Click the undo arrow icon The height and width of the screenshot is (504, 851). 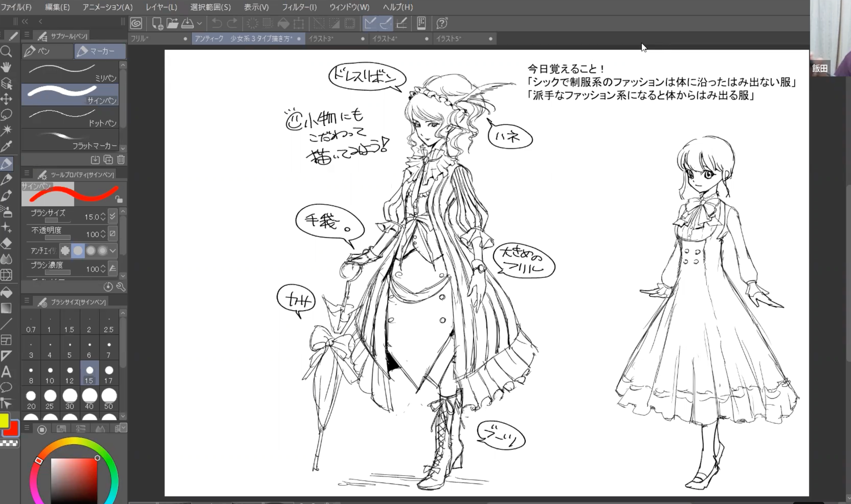point(217,23)
